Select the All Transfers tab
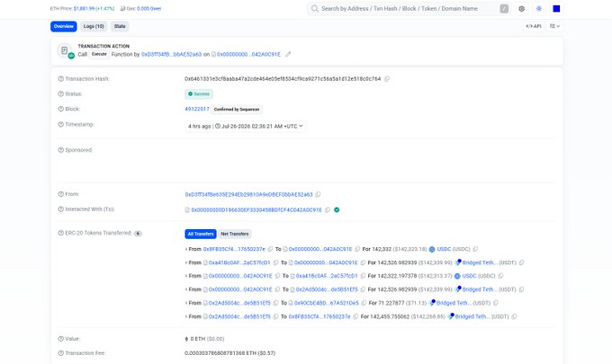612x364 pixels. click(x=201, y=234)
